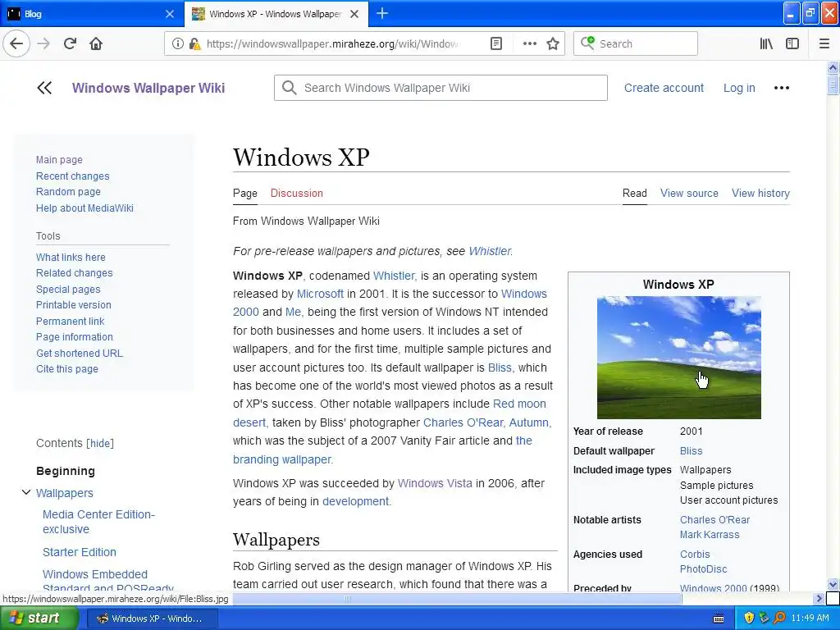Open the View source tab
Viewport: 840px width, 630px height.
click(689, 193)
